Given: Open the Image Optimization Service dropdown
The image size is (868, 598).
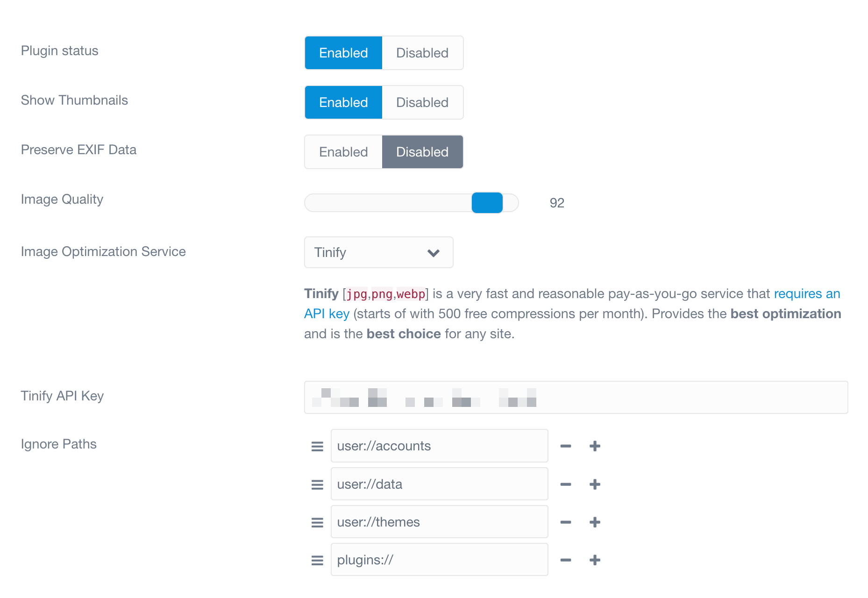Looking at the screenshot, I should click(x=378, y=252).
